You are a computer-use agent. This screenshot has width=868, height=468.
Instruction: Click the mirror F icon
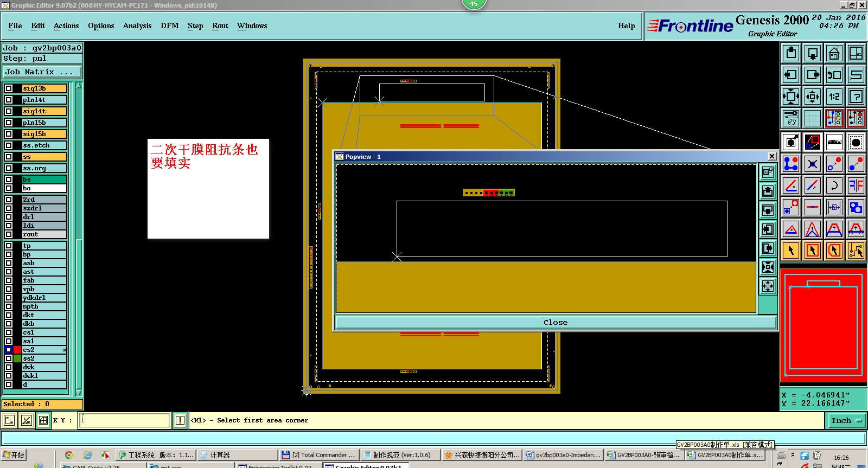(856, 185)
